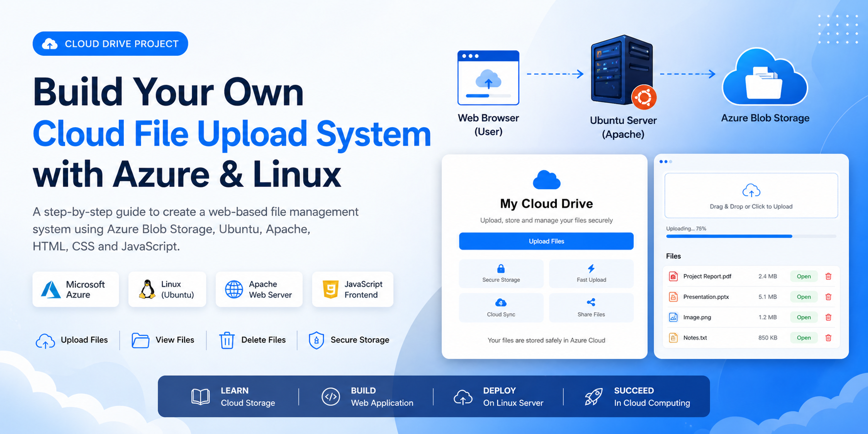Click Open button for Image.png
This screenshot has width=868, height=434.
tap(803, 318)
